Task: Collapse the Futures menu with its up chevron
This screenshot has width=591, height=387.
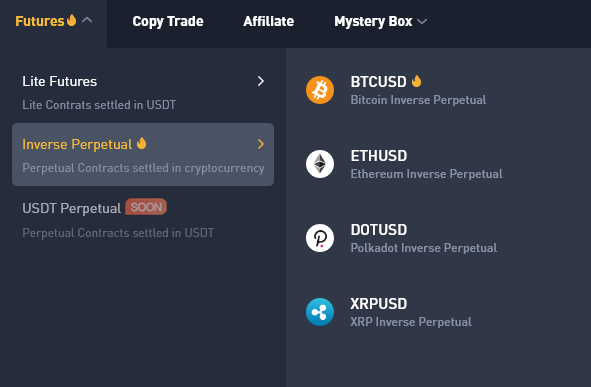Action: coord(87,20)
